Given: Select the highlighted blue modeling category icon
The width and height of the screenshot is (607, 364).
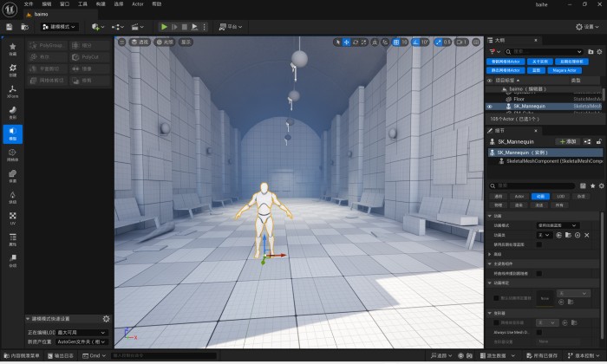Looking at the screenshot, I should tap(13, 133).
